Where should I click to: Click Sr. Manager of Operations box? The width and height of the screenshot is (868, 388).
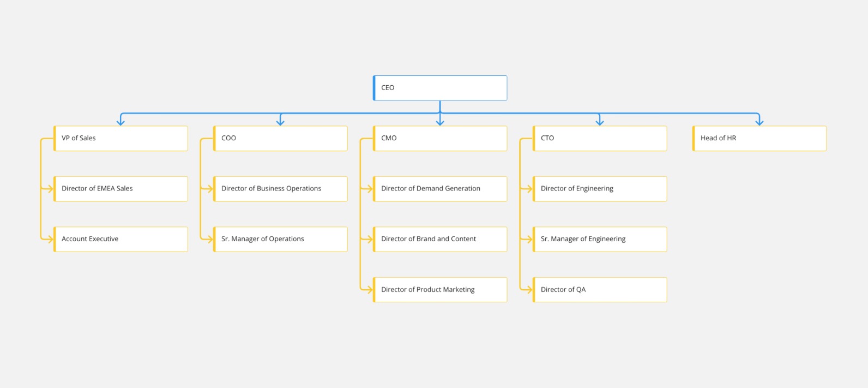coord(280,240)
